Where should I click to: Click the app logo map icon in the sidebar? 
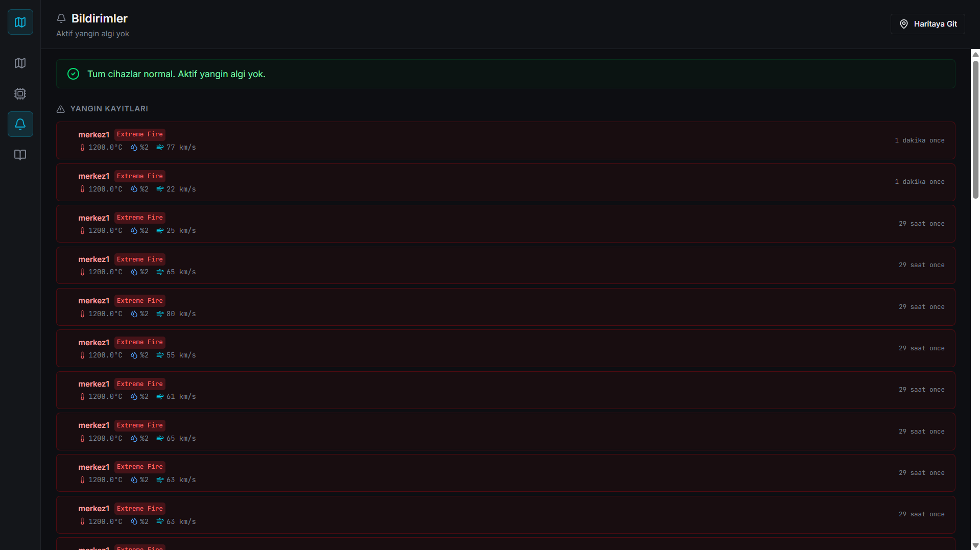click(x=20, y=22)
